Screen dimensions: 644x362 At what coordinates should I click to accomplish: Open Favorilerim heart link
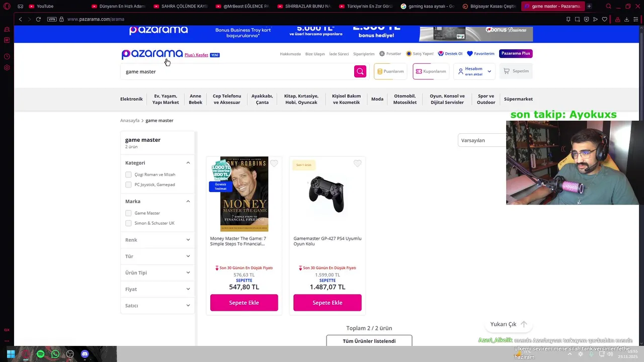[480, 54]
